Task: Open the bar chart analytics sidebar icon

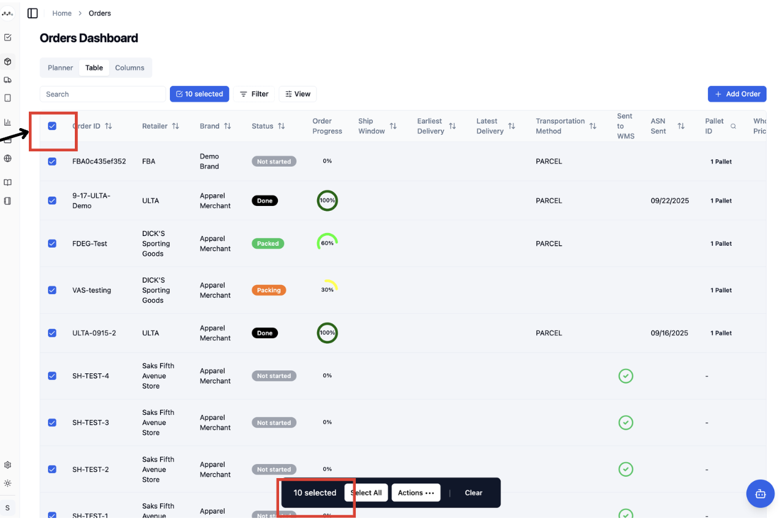Action: point(7,122)
